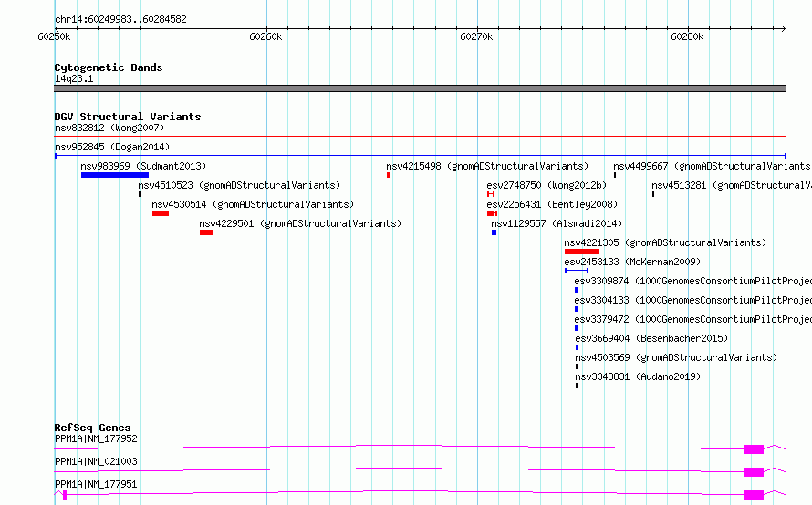Viewport: 812px width, 505px height.
Task: Open the esv3669404 (Besenbacher2015) label
Action: 651,338
